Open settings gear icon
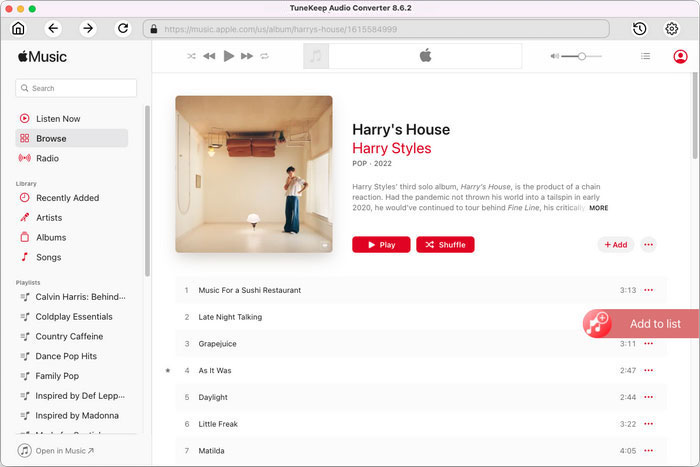This screenshot has height=467, width=700. click(x=671, y=29)
